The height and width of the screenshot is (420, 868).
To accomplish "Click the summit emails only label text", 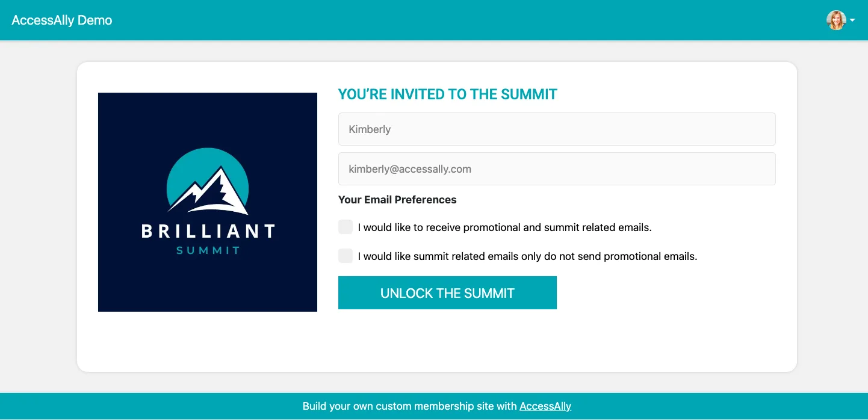I will point(527,256).
